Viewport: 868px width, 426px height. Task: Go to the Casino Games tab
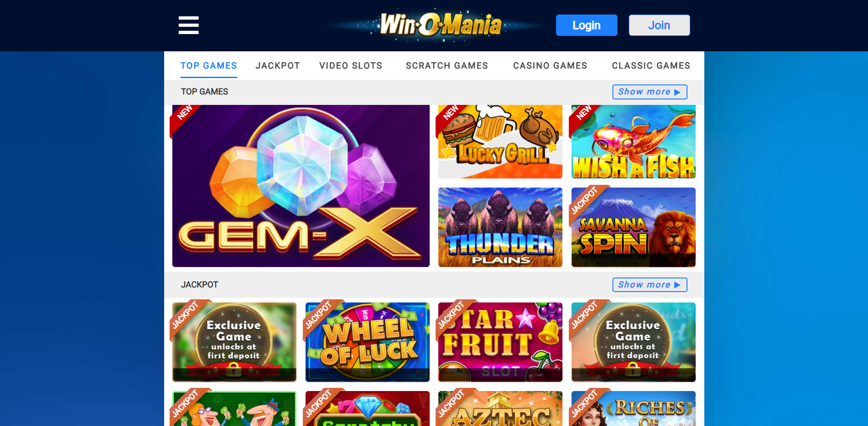550,66
